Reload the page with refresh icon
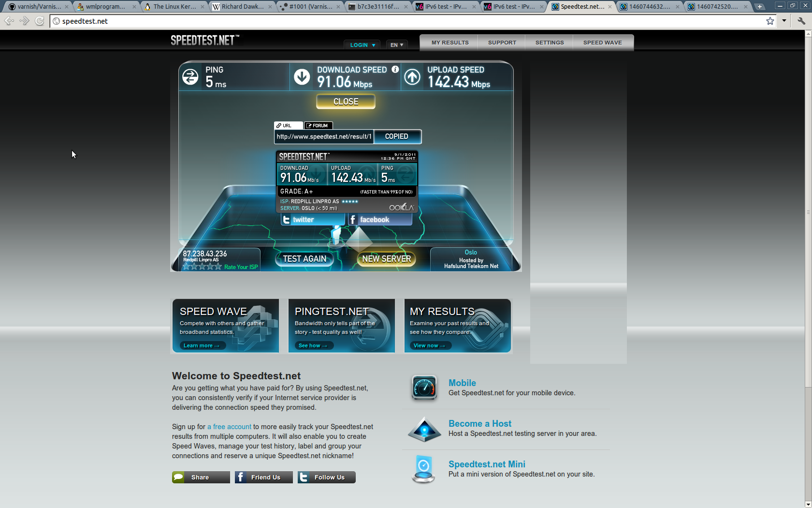The height and width of the screenshot is (508, 812). [40, 21]
